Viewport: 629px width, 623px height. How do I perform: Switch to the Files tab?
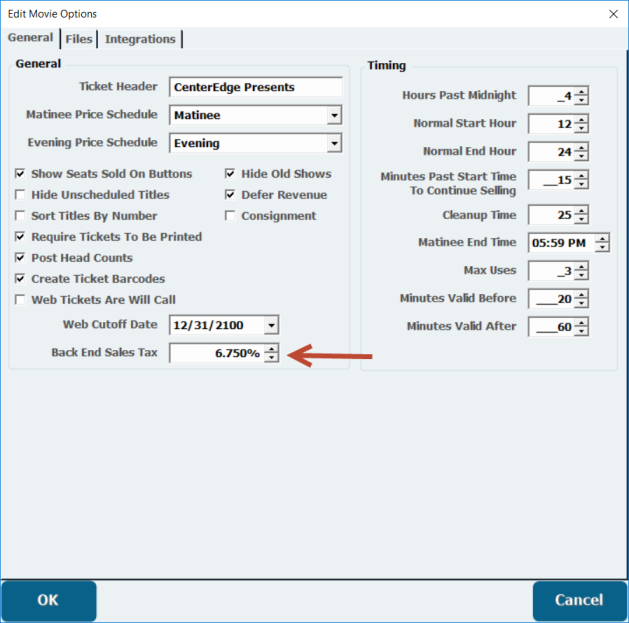click(x=79, y=39)
